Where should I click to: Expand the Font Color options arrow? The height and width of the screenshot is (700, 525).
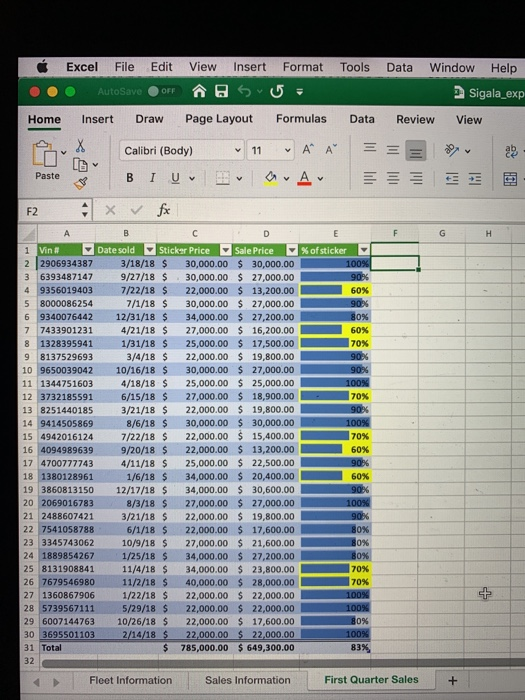point(320,179)
